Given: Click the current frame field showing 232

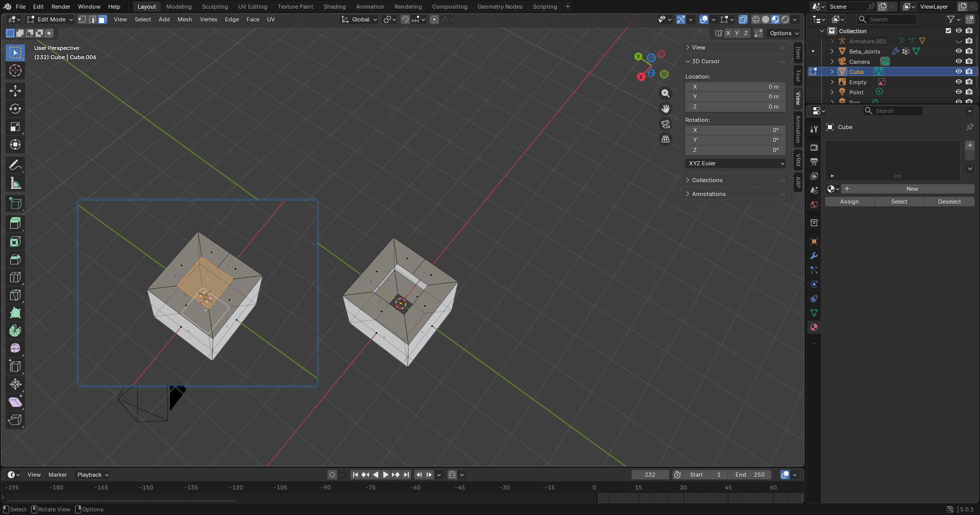Looking at the screenshot, I should pos(650,475).
